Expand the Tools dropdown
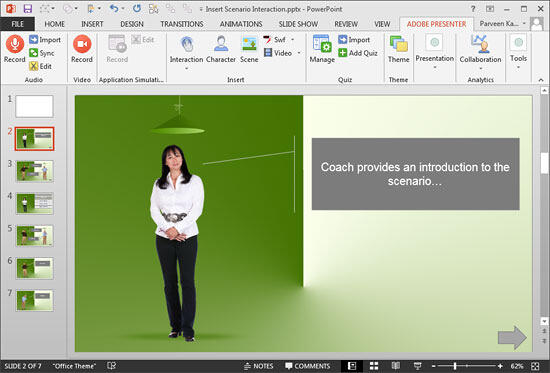This screenshot has height=373, width=550. 518,67
